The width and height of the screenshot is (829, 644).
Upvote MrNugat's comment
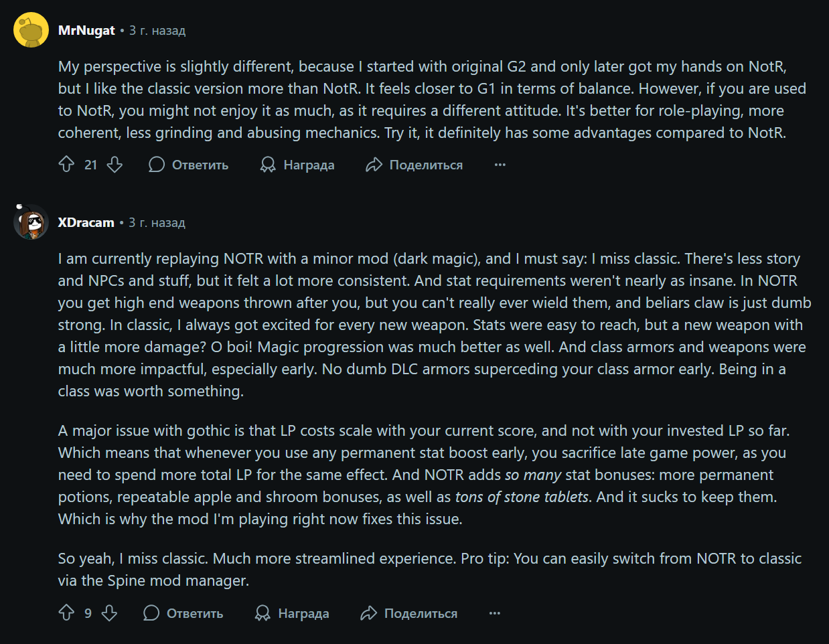[66, 165]
